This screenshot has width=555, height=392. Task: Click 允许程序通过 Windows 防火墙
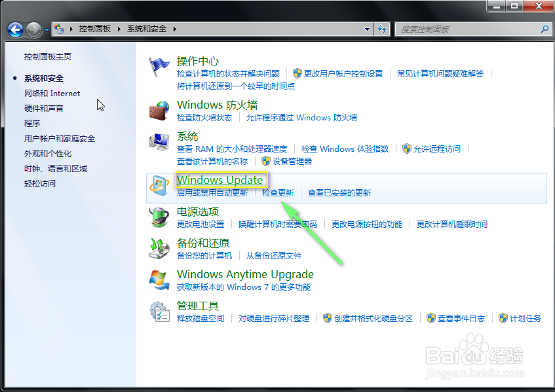(301, 117)
